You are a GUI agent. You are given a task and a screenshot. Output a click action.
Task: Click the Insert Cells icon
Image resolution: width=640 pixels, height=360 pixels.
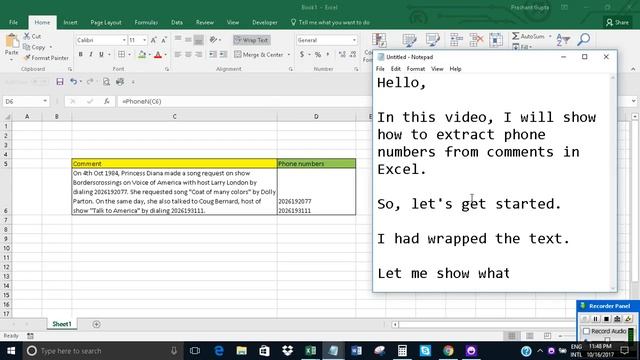point(456,40)
